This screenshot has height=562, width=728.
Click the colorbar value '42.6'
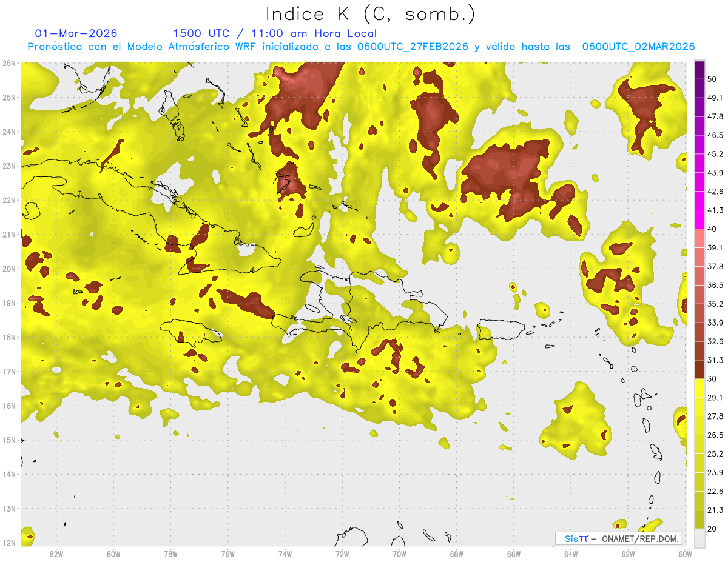click(715, 192)
